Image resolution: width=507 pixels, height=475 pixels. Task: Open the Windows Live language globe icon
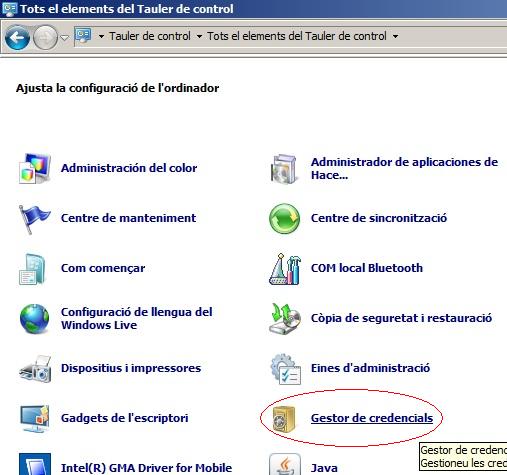point(34,319)
